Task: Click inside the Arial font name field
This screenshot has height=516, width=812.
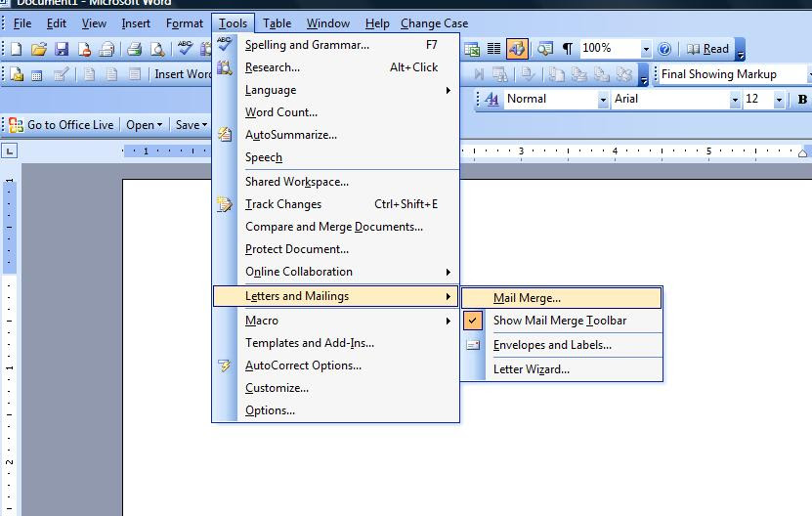Action: tap(670, 99)
